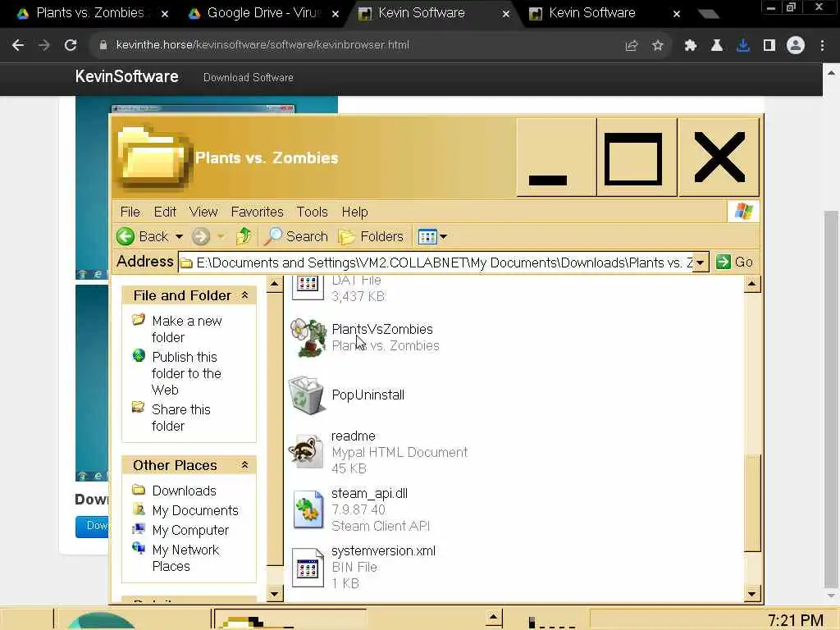Click Share this folder link
840x630 pixels.
pyautogui.click(x=181, y=418)
